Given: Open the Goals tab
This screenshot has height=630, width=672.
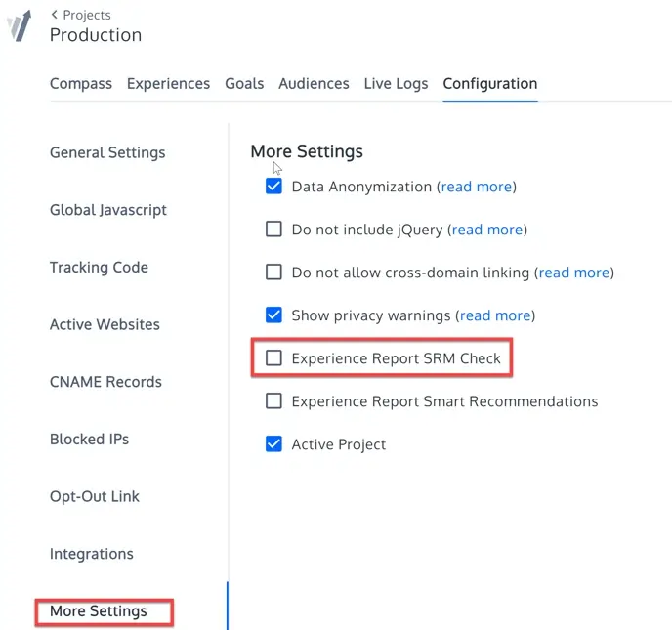Looking at the screenshot, I should pyautogui.click(x=244, y=84).
